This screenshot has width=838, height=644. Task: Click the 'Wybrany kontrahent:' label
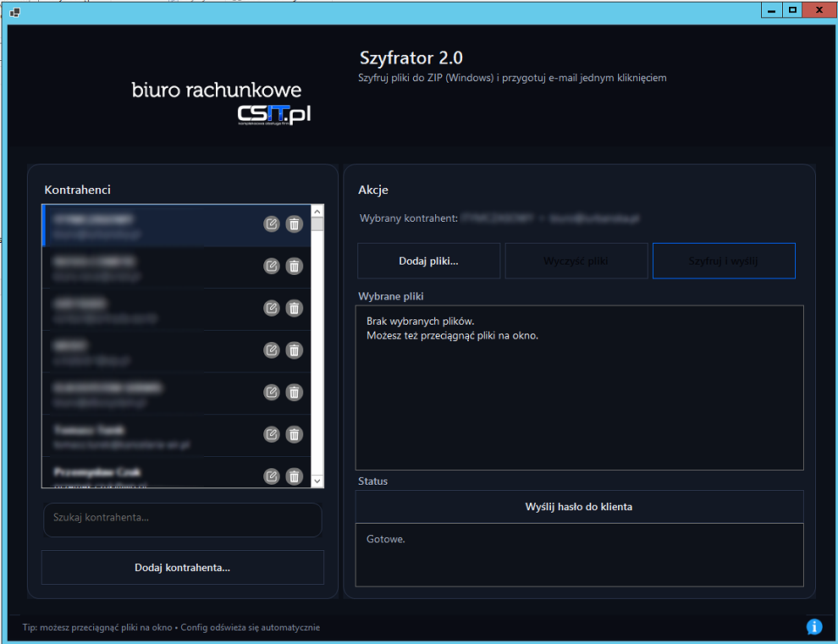pyautogui.click(x=408, y=218)
